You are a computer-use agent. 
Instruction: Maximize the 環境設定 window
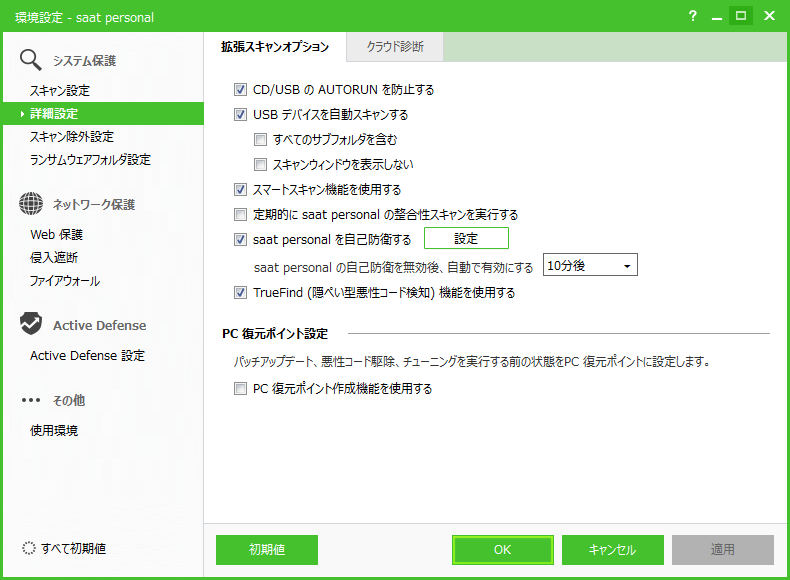pyautogui.click(x=741, y=16)
